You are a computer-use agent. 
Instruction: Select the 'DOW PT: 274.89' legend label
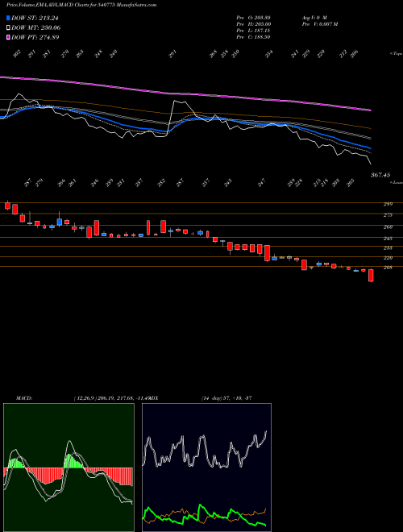tap(35, 37)
